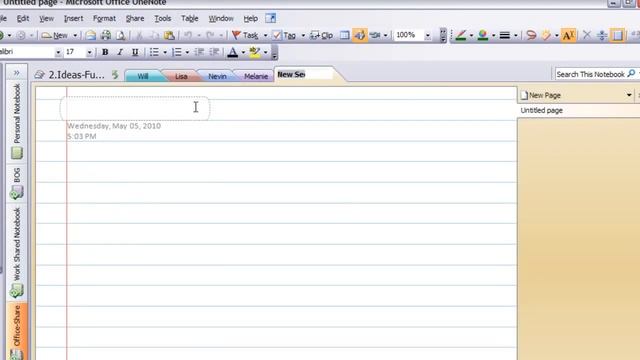Click the New toolbar button

[55, 36]
